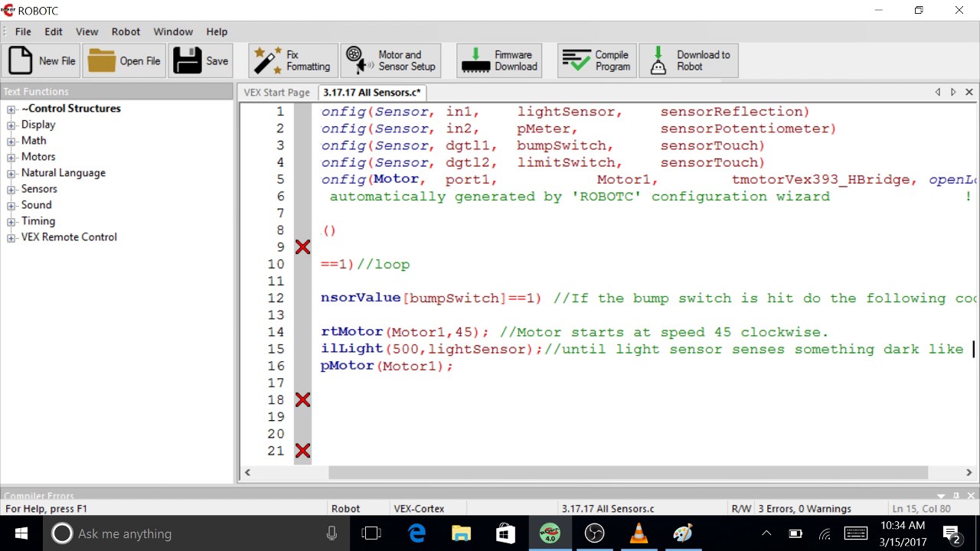Open the Action Center notifications icon
980x551 pixels.
pos(952,533)
